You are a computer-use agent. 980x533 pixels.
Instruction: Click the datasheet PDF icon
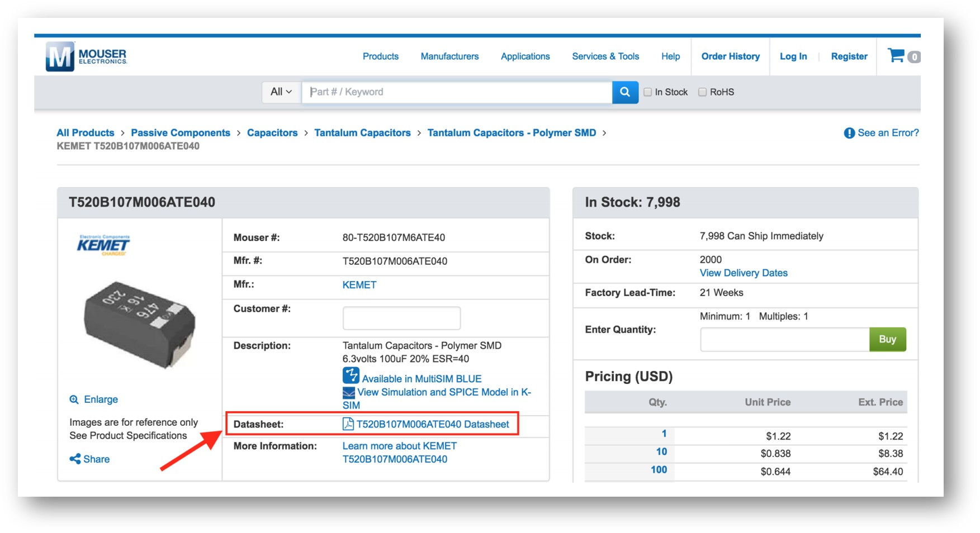[348, 424]
